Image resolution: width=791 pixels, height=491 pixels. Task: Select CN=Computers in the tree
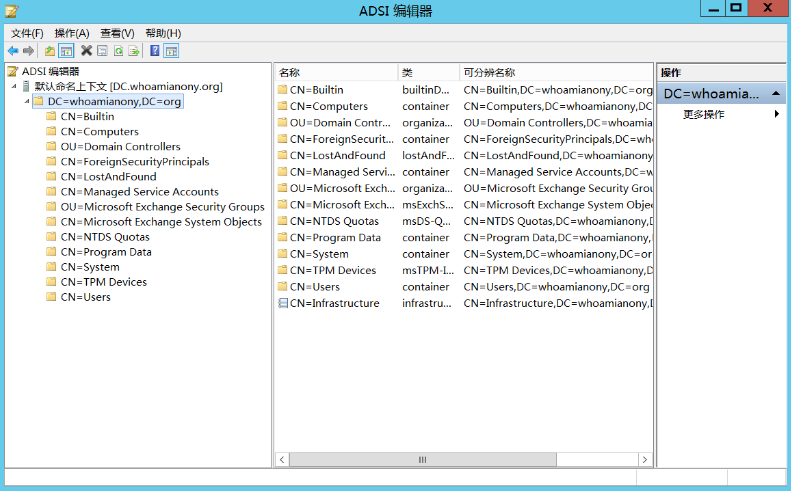(99, 131)
